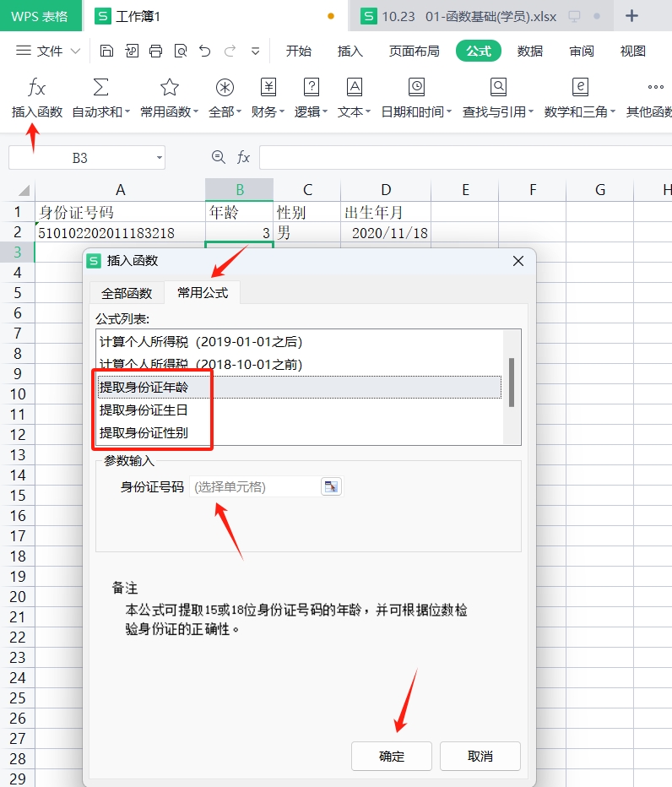Open the Logical functions icon

(311, 88)
